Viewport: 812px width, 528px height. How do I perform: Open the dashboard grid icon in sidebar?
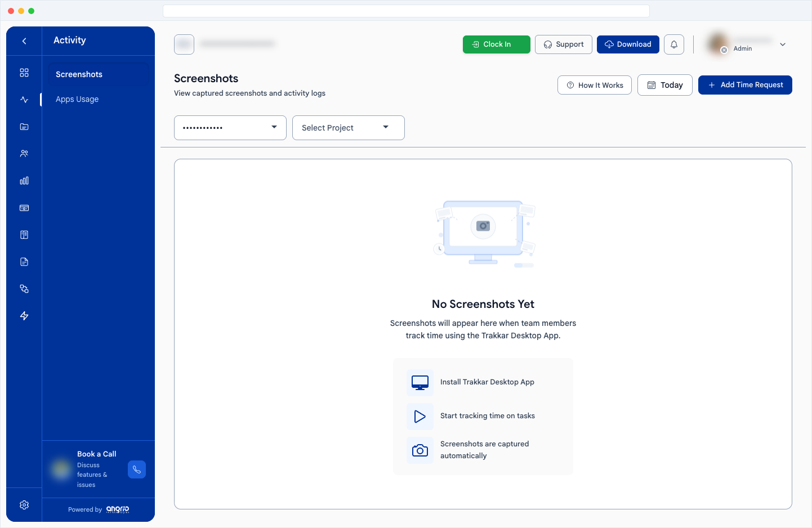pyautogui.click(x=24, y=73)
